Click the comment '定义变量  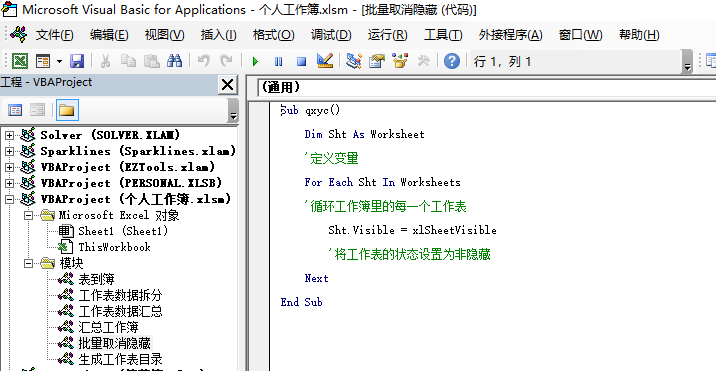(332, 159)
